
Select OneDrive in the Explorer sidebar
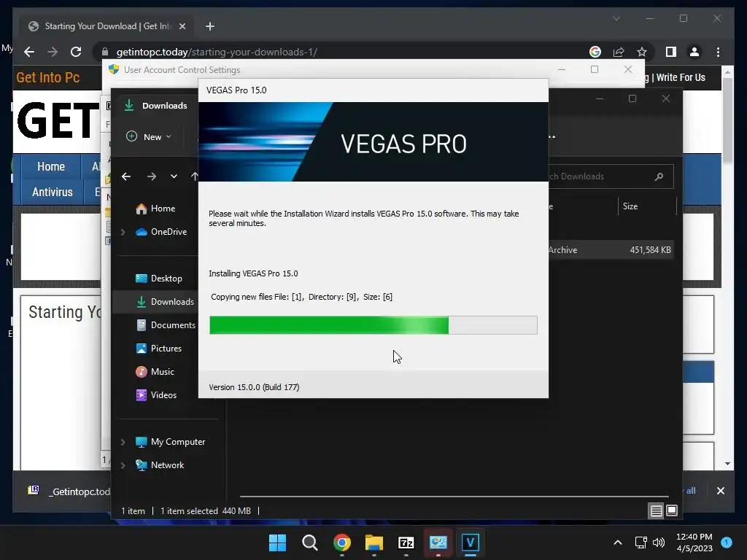click(161, 232)
